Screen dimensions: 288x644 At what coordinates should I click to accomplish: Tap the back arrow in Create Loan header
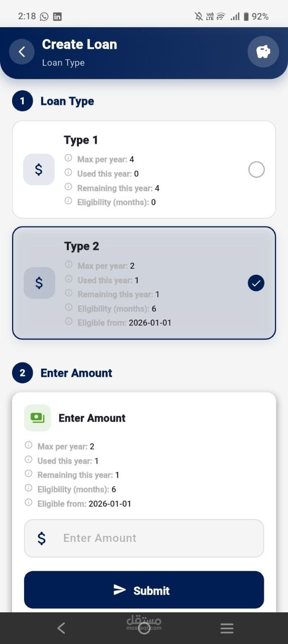[22, 51]
